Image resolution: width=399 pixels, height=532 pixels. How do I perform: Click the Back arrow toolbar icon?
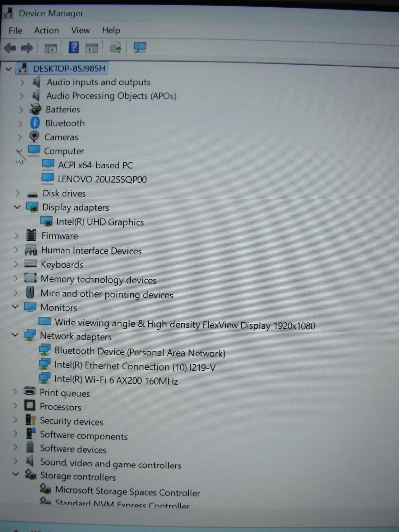(x=10, y=48)
